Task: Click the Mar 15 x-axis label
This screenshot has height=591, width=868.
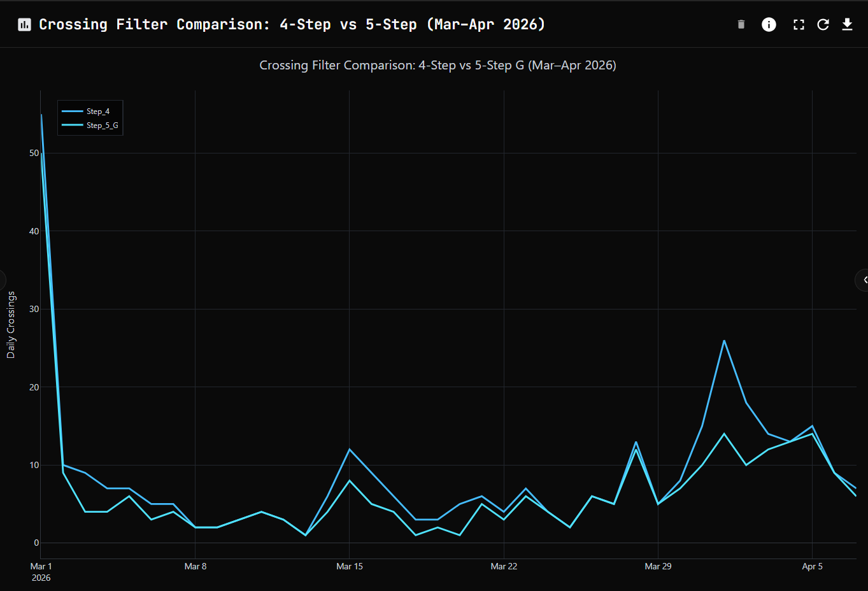Action: [349, 566]
